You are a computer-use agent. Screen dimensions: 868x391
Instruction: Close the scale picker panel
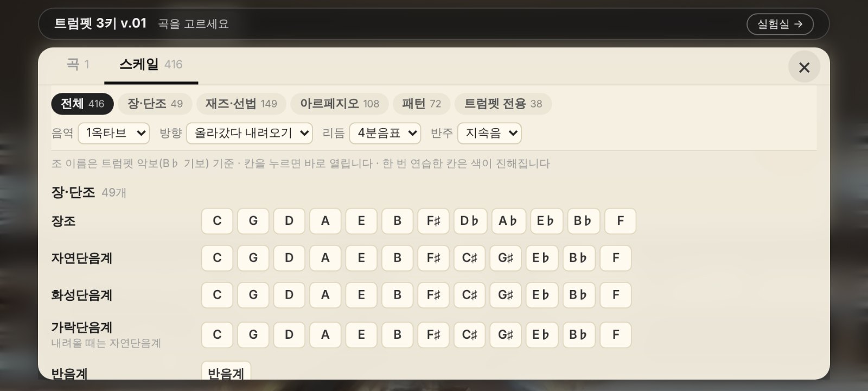click(804, 67)
